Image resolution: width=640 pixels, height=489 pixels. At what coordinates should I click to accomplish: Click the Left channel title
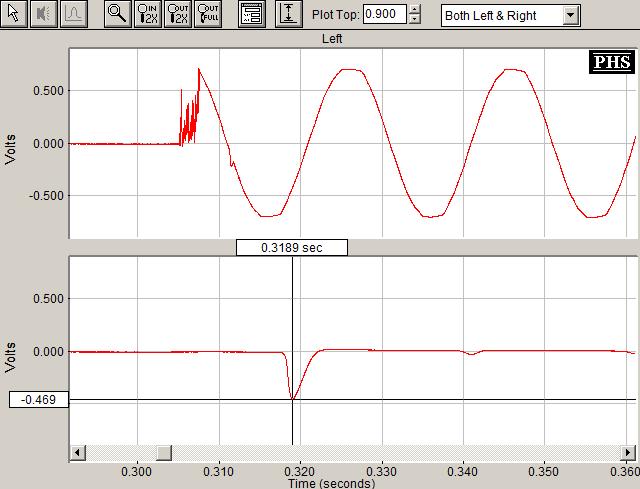click(332, 39)
